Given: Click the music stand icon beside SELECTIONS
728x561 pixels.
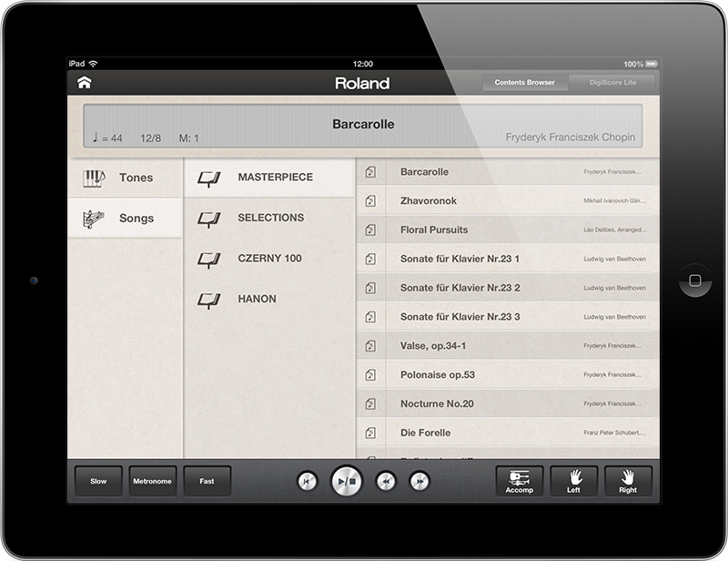Looking at the screenshot, I should click(209, 219).
